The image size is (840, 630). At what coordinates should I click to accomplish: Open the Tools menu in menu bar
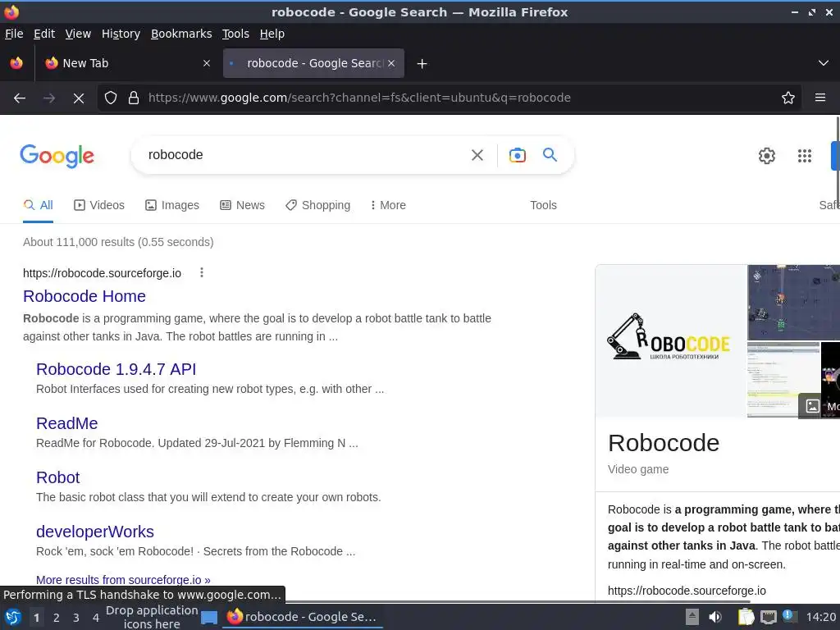[235, 34]
